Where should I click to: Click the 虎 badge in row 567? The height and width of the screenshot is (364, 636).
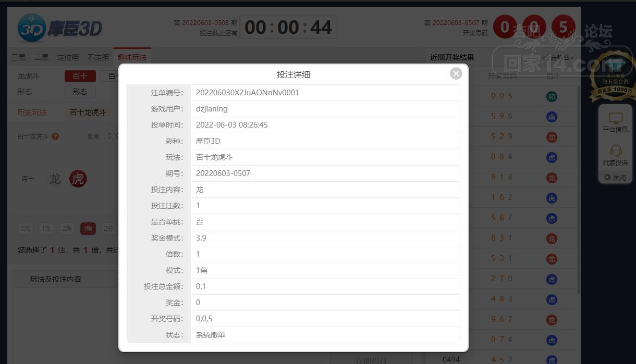click(x=552, y=218)
